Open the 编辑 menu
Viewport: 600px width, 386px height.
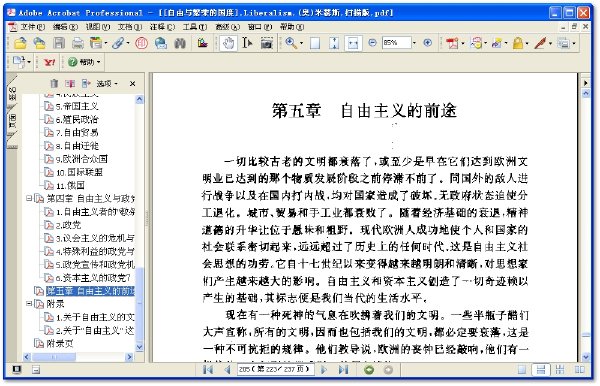pyautogui.click(x=65, y=27)
